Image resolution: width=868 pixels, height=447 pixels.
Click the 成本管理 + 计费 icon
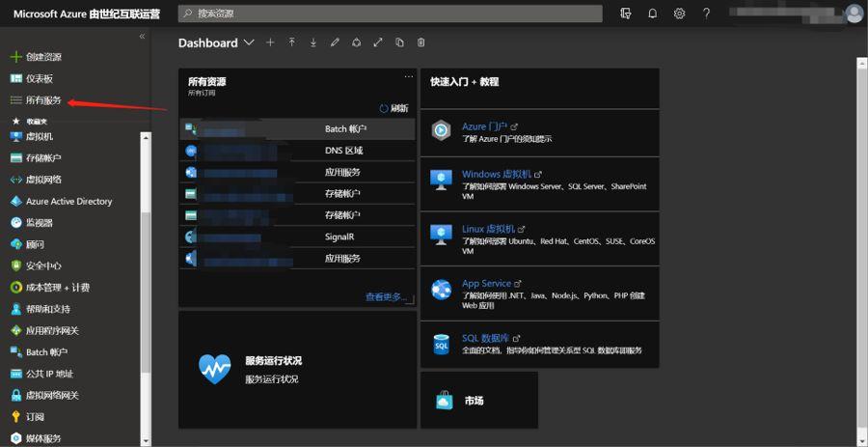pos(16,288)
